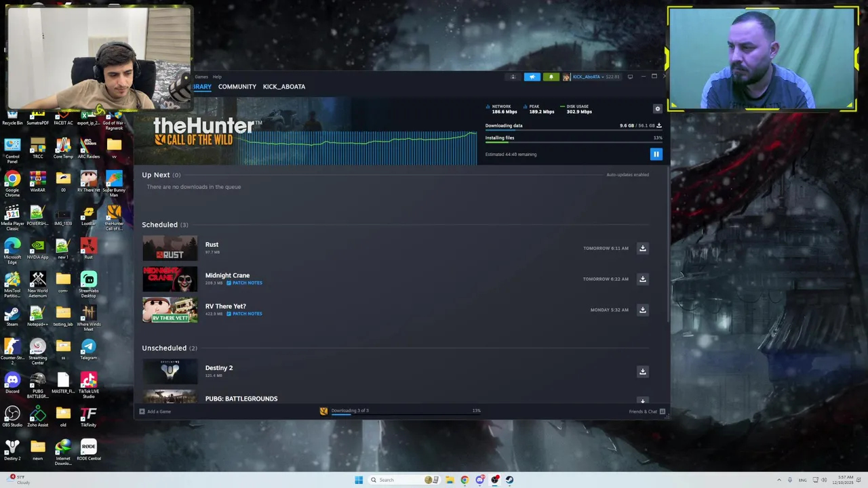Click the Auto-updates enabled label
Screen dimensions: 868x488
click(627, 175)
